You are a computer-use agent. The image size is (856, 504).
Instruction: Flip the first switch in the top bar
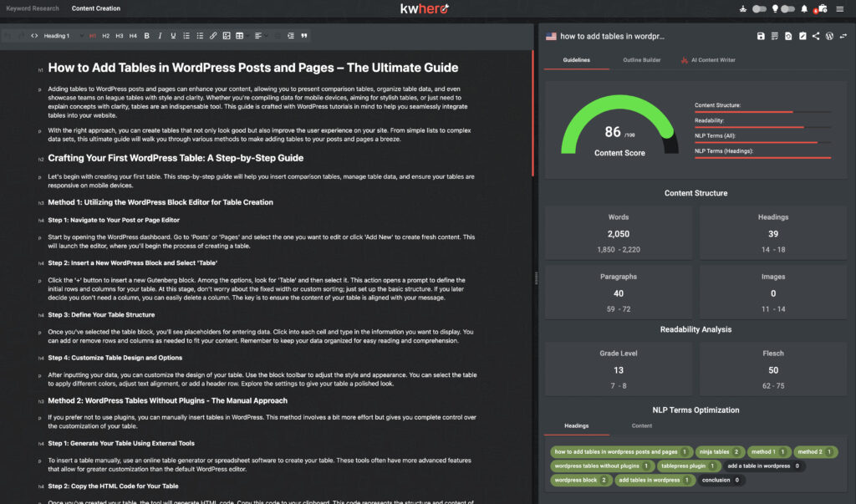point(759,9)
